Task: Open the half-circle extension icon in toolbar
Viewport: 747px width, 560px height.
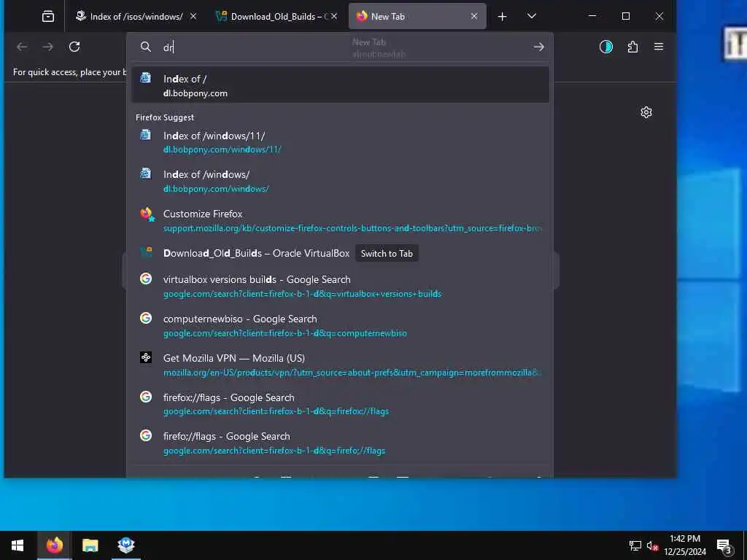Action: coord(606,47)
